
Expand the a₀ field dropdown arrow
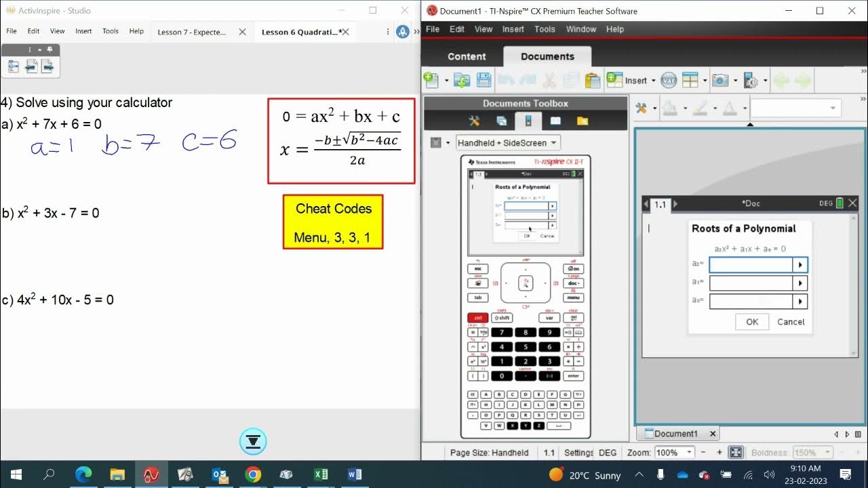[x=800, y=302]
